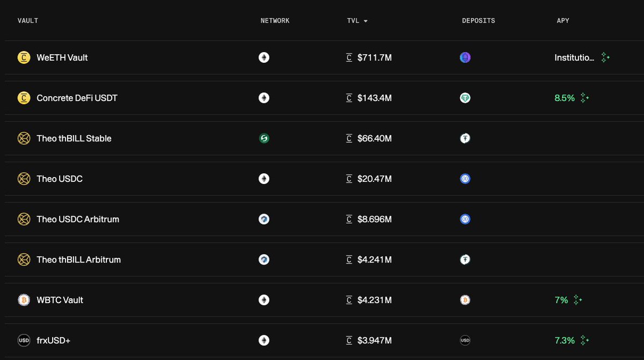
Task: Click the Theo thBILL Arbitrum vault logo
Action: 24,260
